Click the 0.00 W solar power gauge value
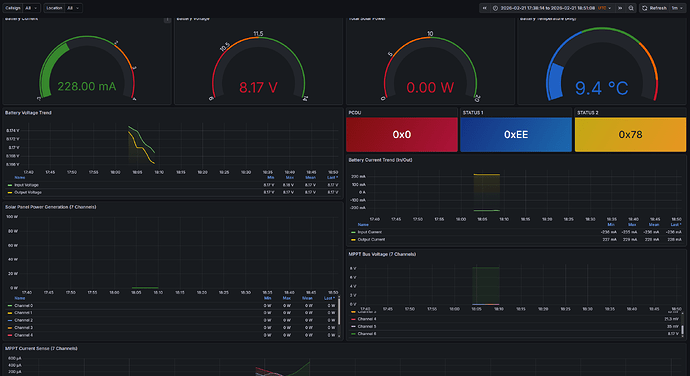 430,87
